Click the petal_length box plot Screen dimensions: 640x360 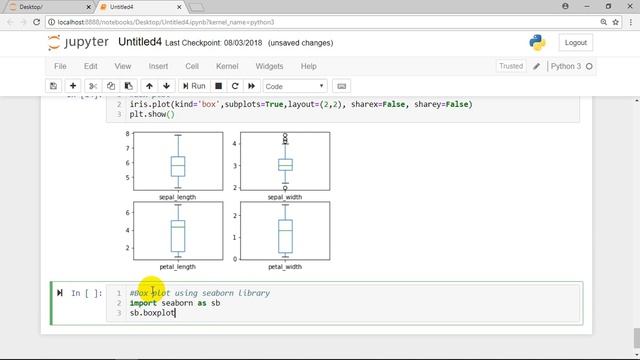click(x=178, y=231)
